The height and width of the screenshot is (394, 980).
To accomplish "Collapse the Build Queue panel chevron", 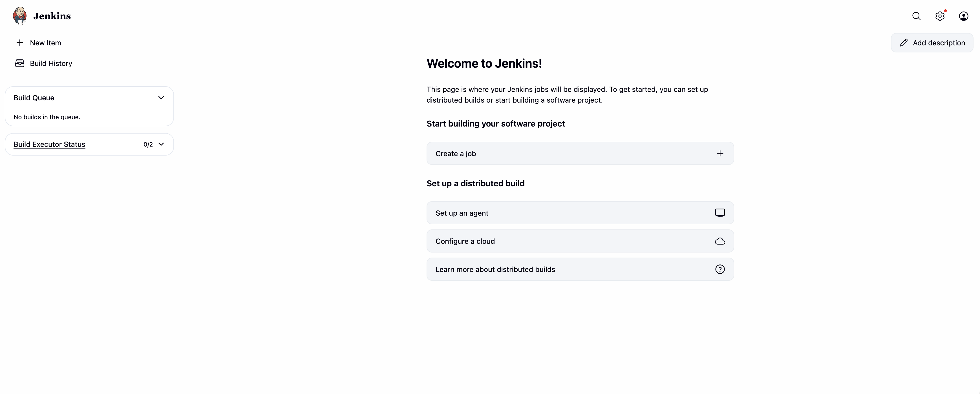I will click(161, 98).
